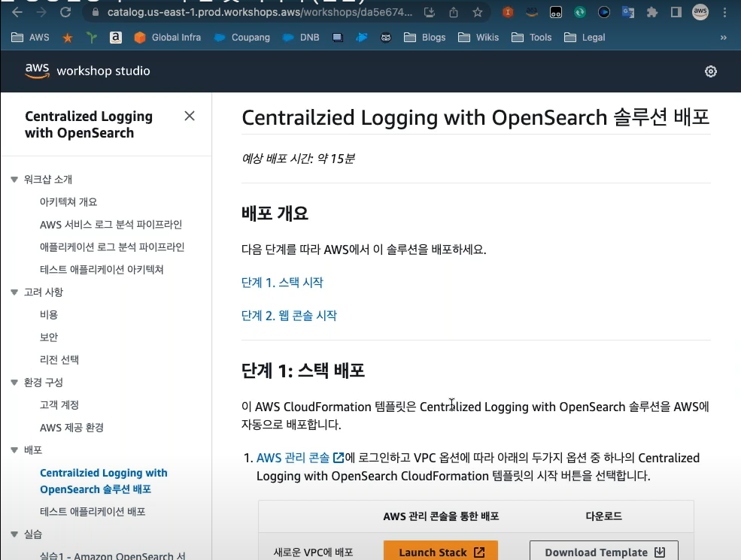Click the black square glasses extension icon
741x560 pixels.
pos(556,13)
